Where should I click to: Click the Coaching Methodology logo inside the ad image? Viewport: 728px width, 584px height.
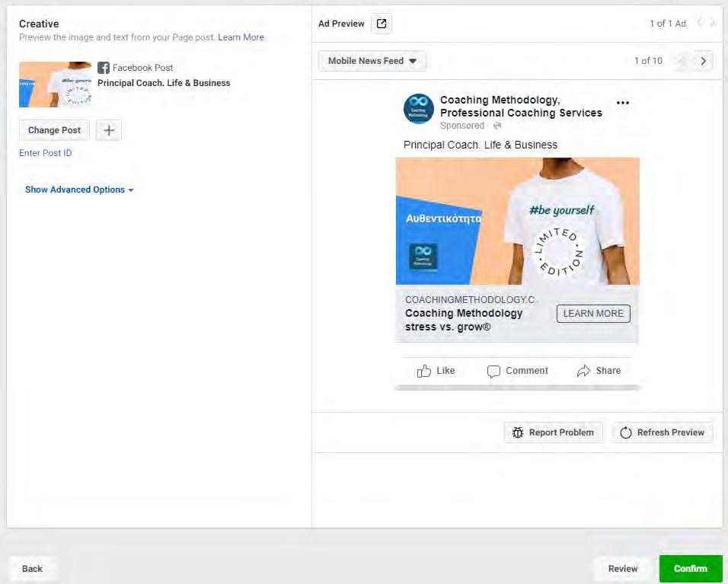point(423,257)
